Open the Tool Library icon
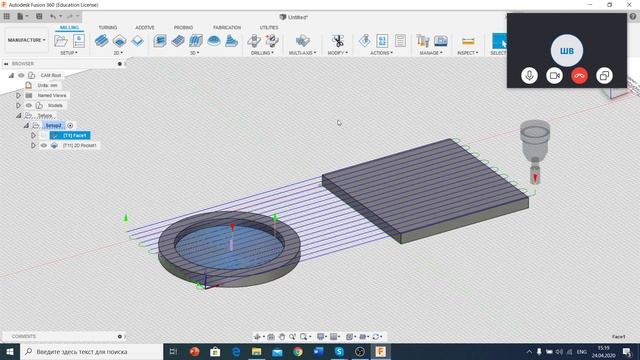This screenshot has height=360, width=640. pos(422,41)
